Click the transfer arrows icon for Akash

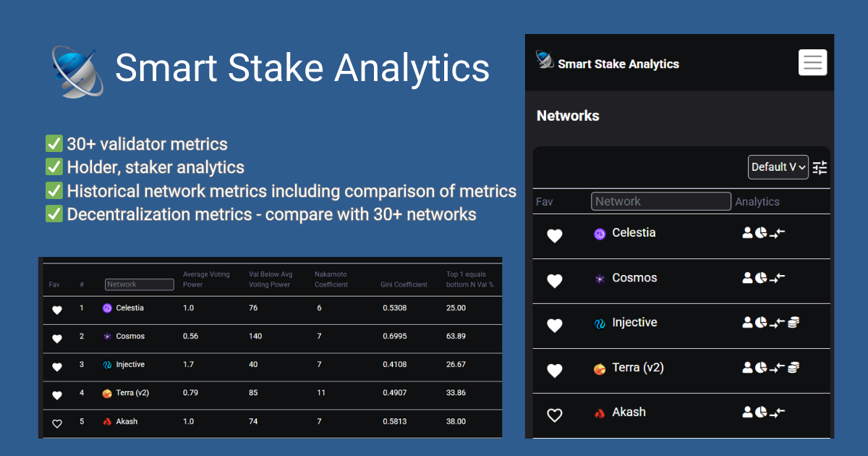[776, 412]
